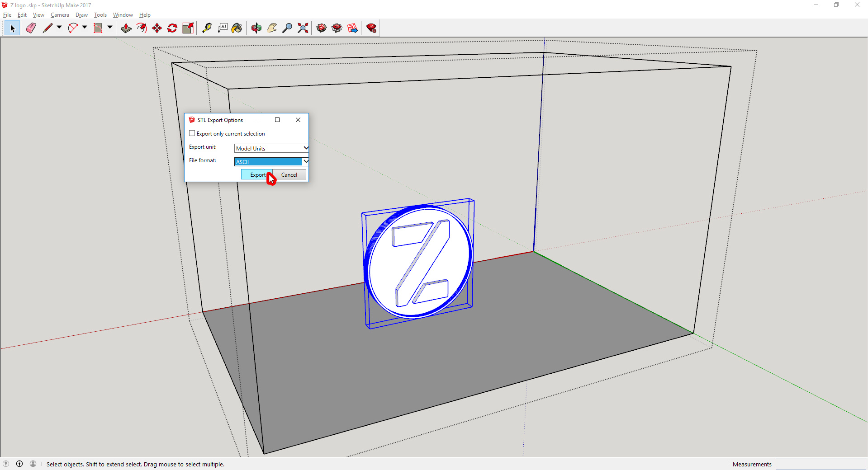Open the arc tool dropdown arrow
Viewport: 868px width, 470px height.
[85, 28]
